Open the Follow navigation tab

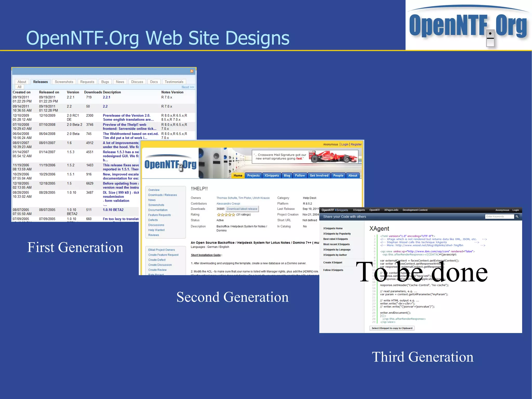coord(300,175)
